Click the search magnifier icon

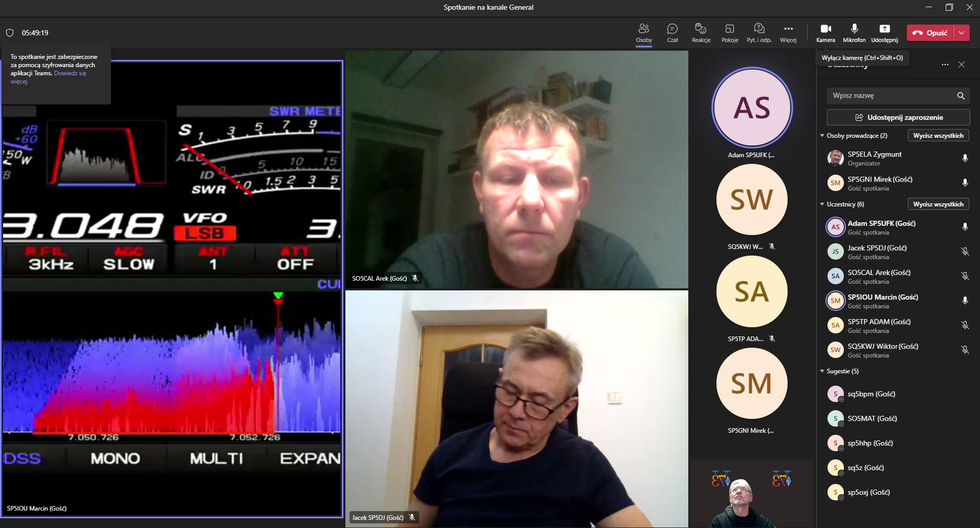point(961,96)
